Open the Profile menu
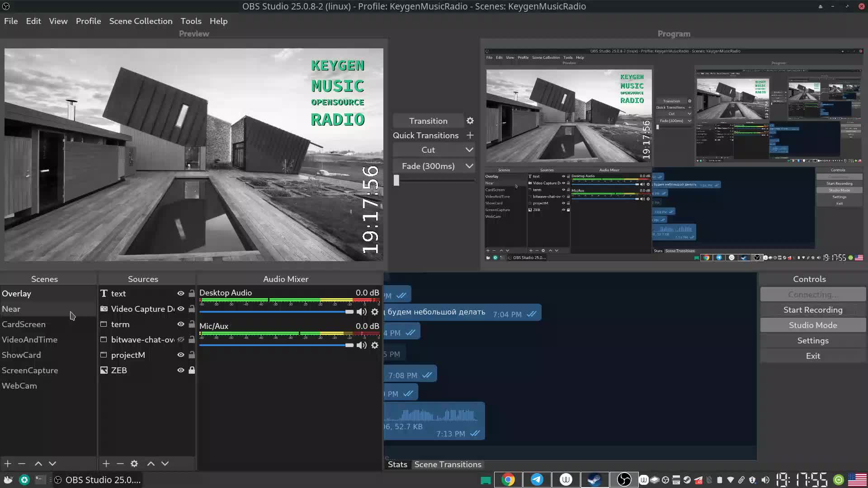 pyautogui.click(x=88, y=21)
